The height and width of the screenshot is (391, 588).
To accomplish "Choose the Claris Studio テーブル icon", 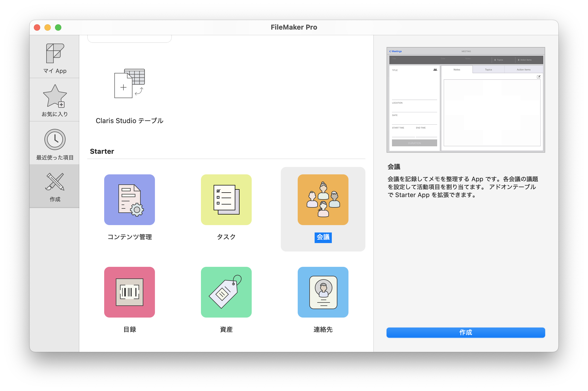I will click(x=130, y=83).
